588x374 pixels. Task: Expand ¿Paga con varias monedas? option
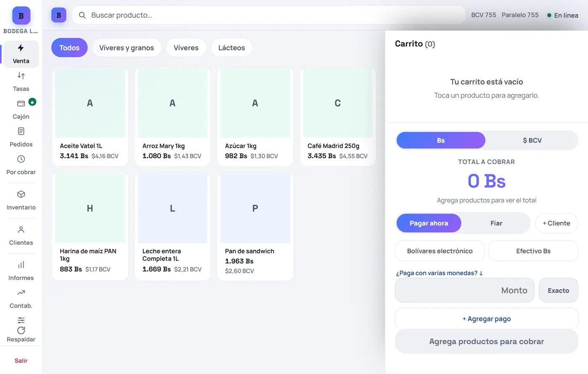[439, 273]
